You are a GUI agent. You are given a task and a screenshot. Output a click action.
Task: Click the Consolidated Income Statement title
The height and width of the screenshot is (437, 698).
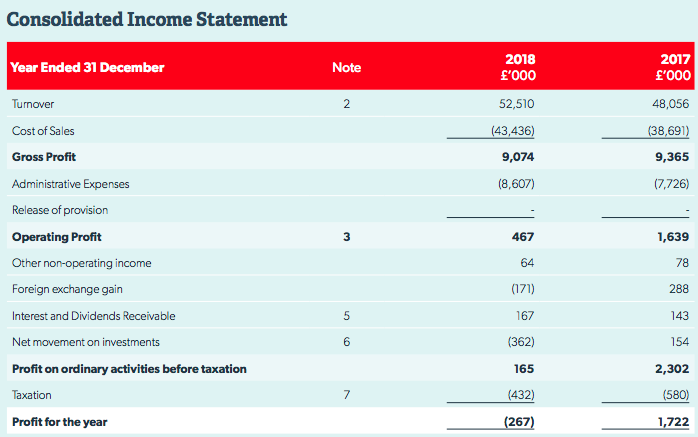147,20
